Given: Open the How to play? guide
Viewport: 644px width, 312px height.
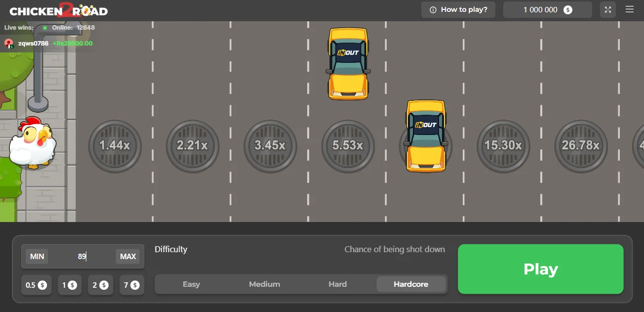Looking at the screenshot, I should pyautogui.click(x=458, y=9).
